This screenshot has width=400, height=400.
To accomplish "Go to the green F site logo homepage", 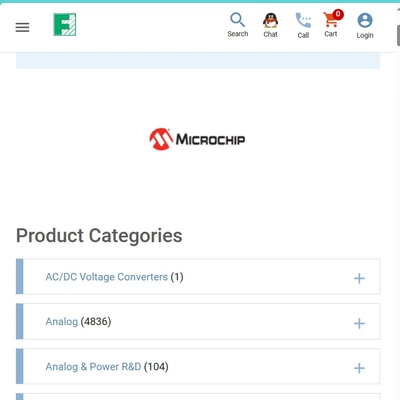I will click(65, 25).
